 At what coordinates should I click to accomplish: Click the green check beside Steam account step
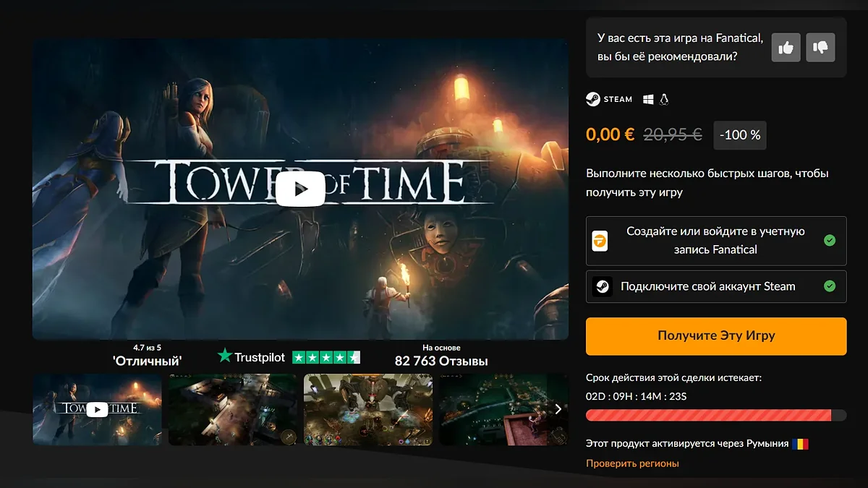pyautogui.click(x=830, y=286)
